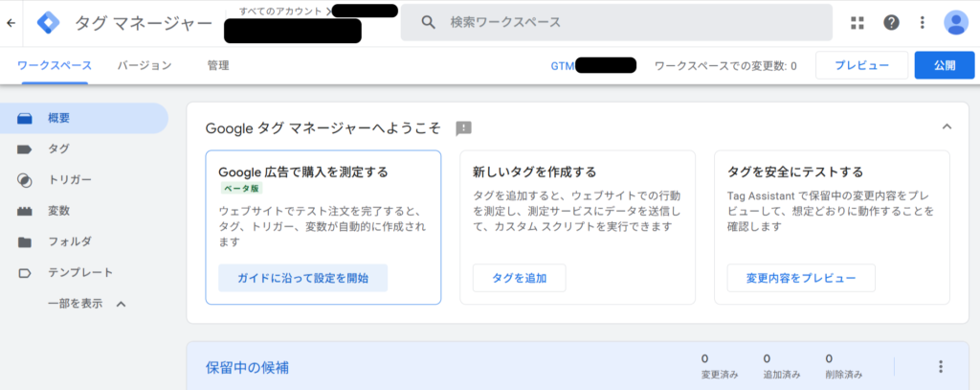
Task: Click the blue 公開 button
Action: tap(945, 66)
